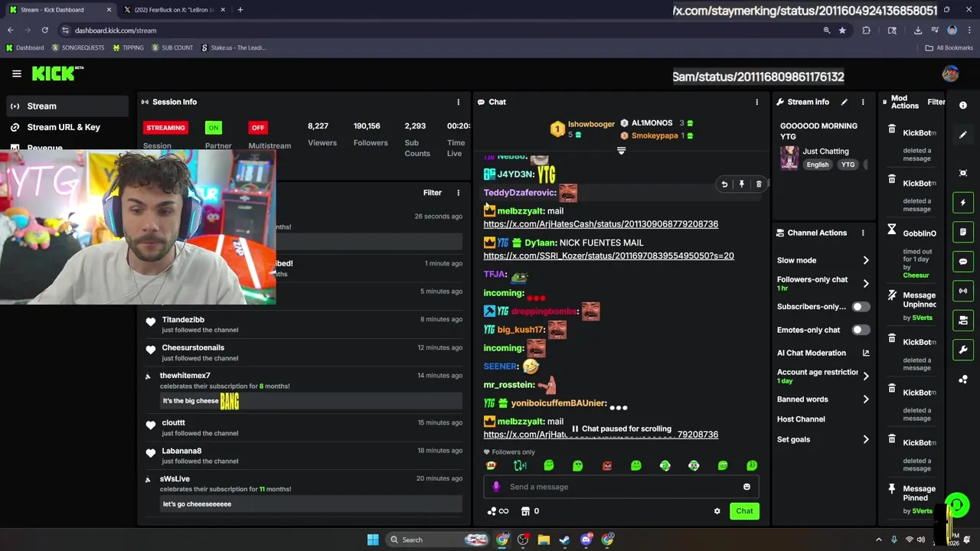Click the focus frame icon in right sidebar

coord(963,173)
